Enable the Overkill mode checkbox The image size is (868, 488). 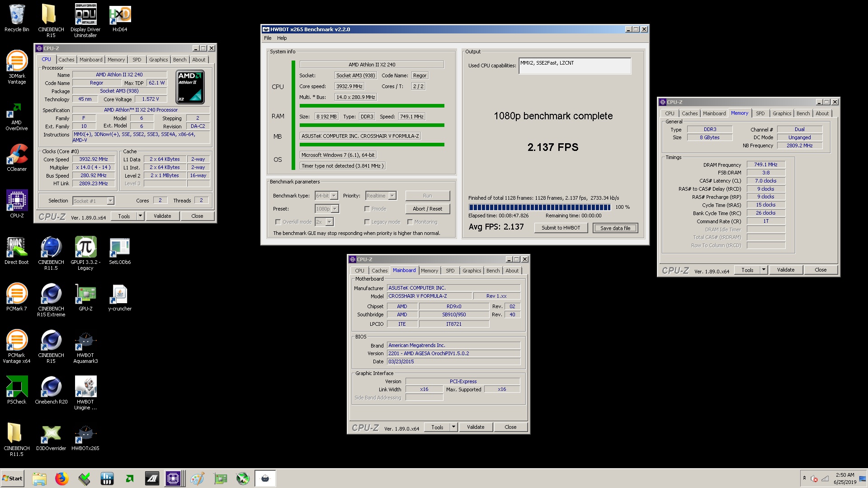pyautogui.click(x=278, y=222)
